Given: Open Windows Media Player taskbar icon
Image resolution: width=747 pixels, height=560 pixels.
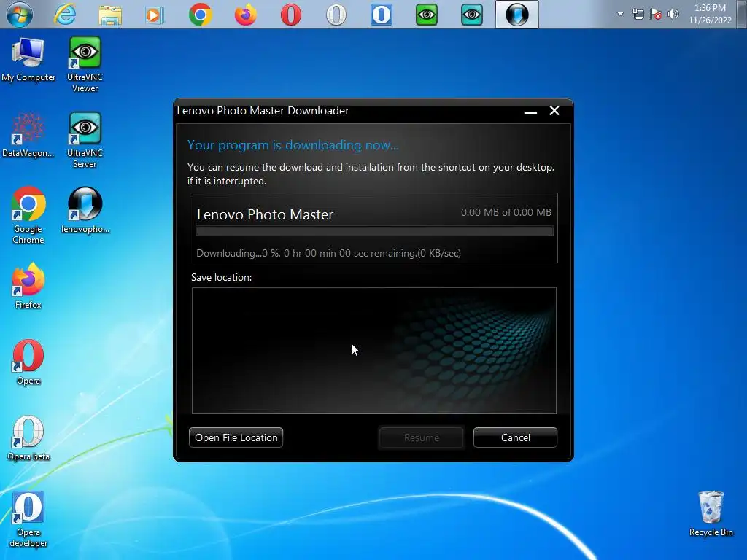Looking at the screenshot, I should (x=155, y=15).
